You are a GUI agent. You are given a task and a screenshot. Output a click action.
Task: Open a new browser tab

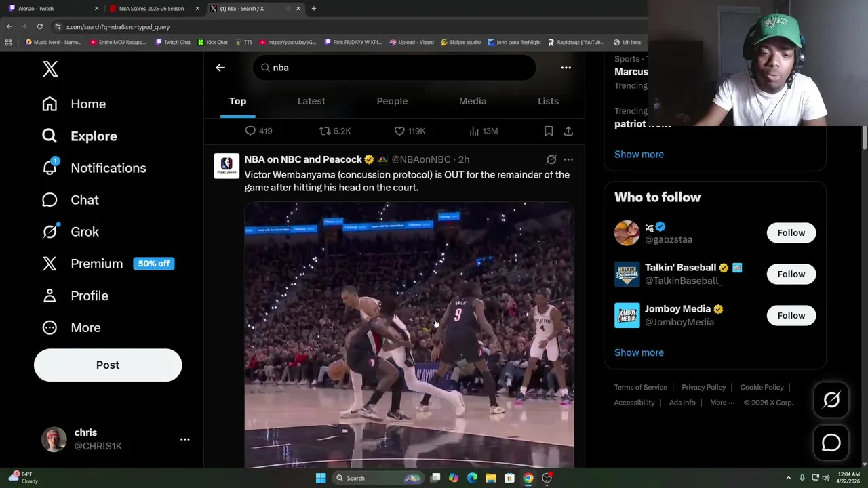click(x=313, y=8)
